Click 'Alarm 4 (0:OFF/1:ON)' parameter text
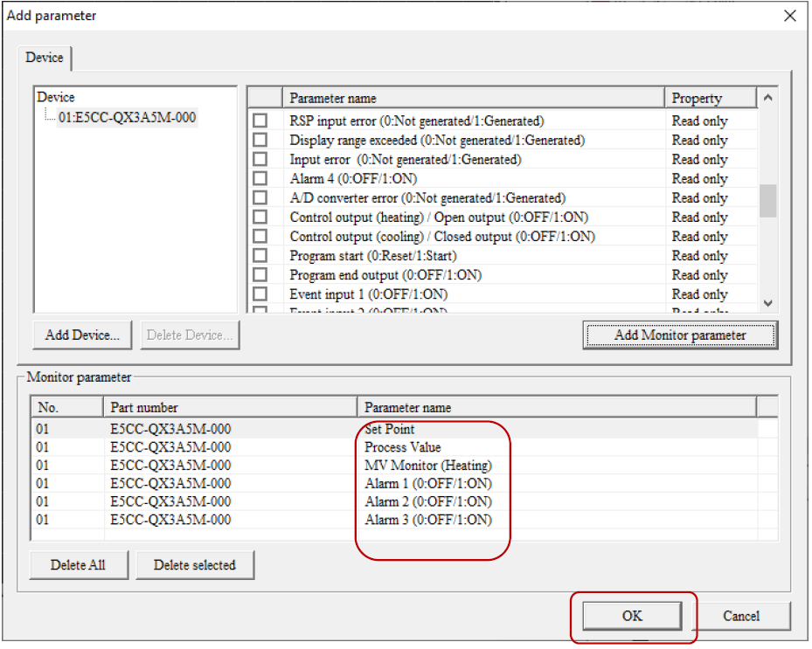Image resolution: width=812 pixels, height=649 pixels. pyautogui.click(x=353, y=178)
